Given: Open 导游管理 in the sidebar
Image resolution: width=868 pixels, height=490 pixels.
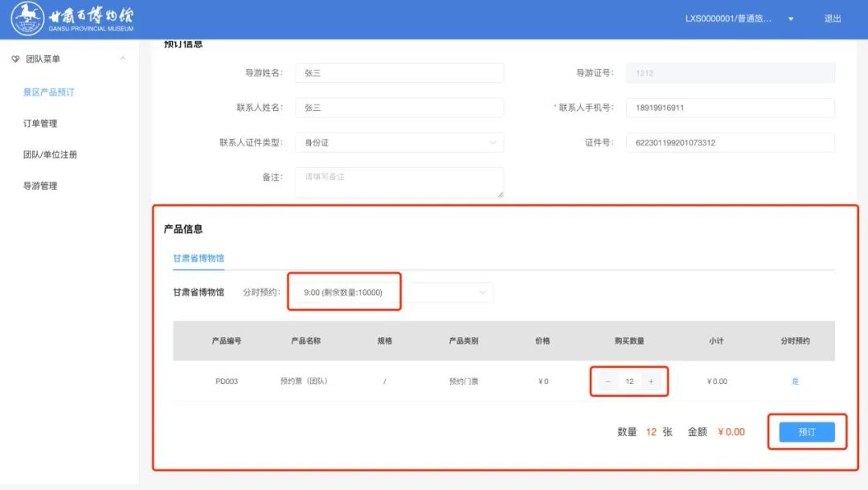Looking at the screenshot, I should (x=40, y=186).
